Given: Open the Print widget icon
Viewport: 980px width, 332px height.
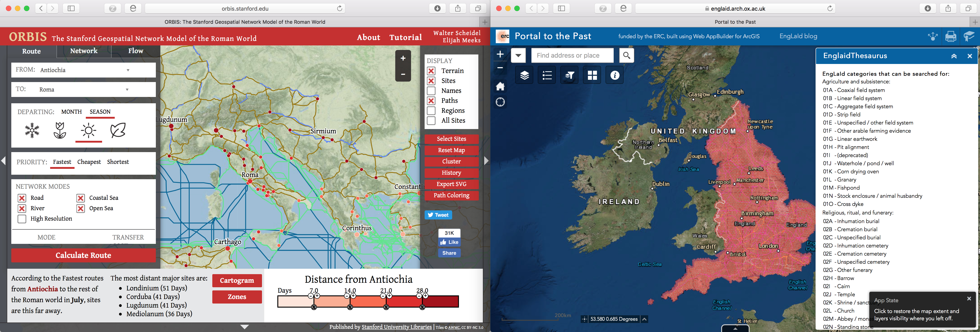Looking at the screenshot, I should click(951, 37).
